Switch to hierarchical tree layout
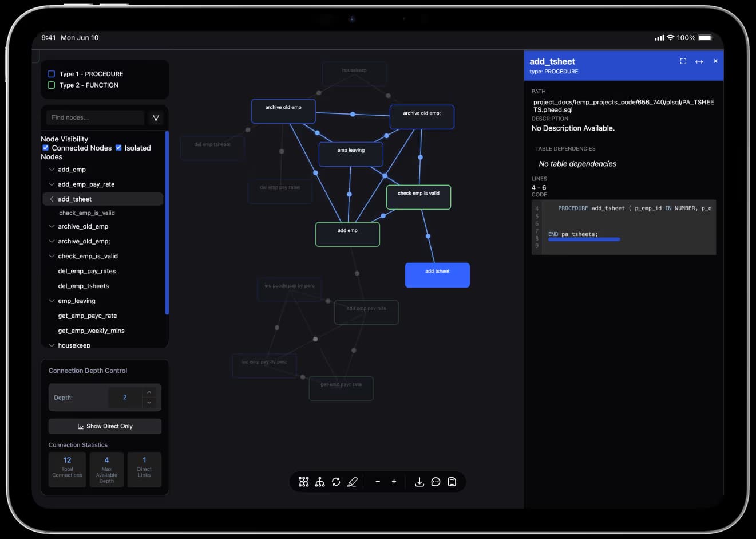Viewport: 756px width, 539px height. 320,482
